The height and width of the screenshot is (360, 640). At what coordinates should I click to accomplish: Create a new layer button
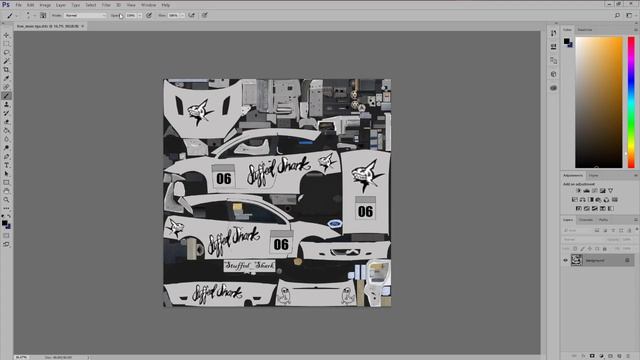(619, 356)
